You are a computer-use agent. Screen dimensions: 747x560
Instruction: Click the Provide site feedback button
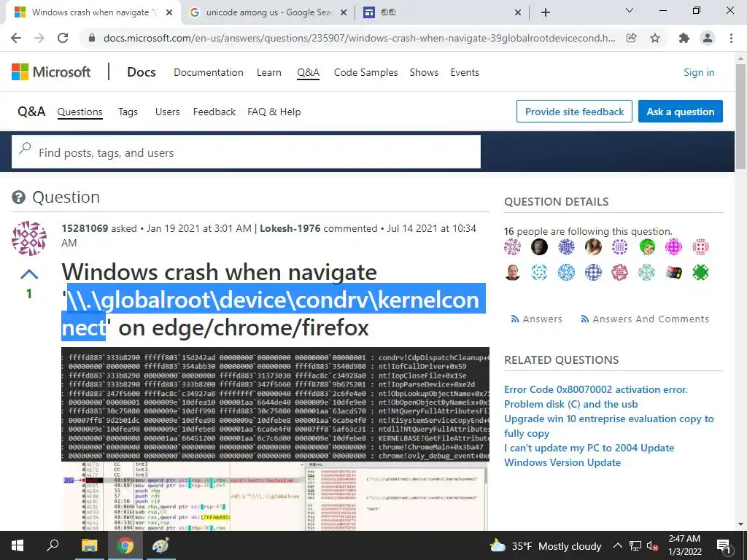pyautogui.click(x=574, y=112)
